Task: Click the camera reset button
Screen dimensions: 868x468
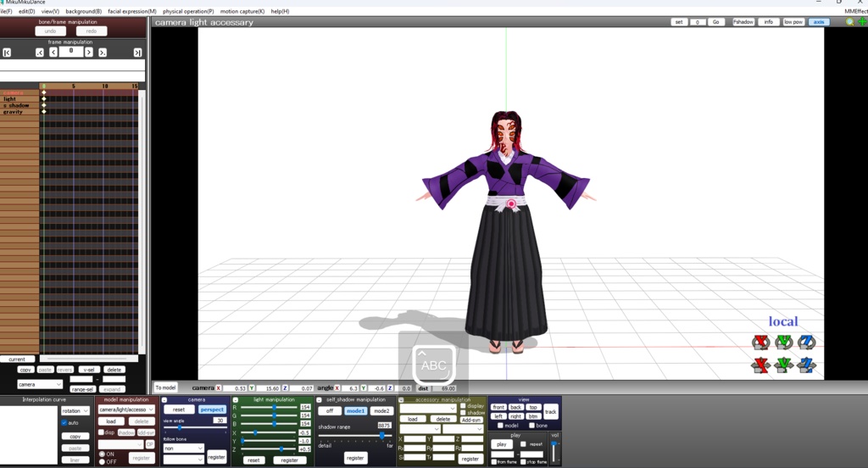Action: coord(179,409)
